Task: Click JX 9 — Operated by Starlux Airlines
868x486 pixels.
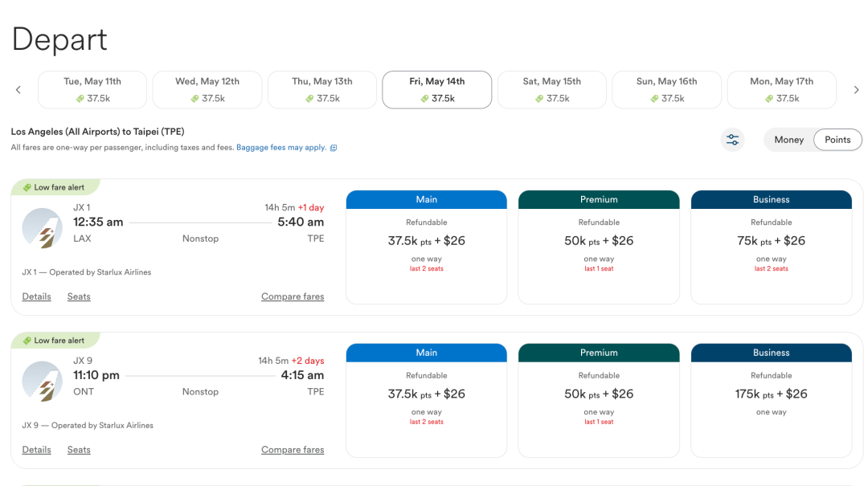Action: 88,426
